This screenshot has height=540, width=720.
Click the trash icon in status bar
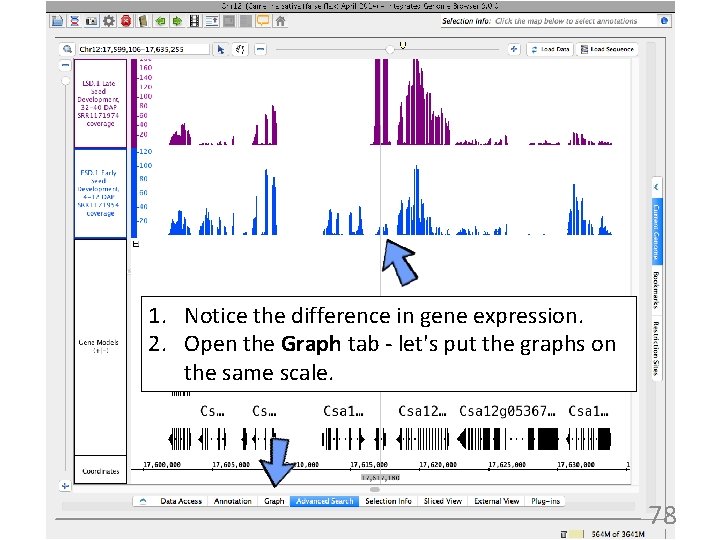pyautogui.click(x=563, y=534)
